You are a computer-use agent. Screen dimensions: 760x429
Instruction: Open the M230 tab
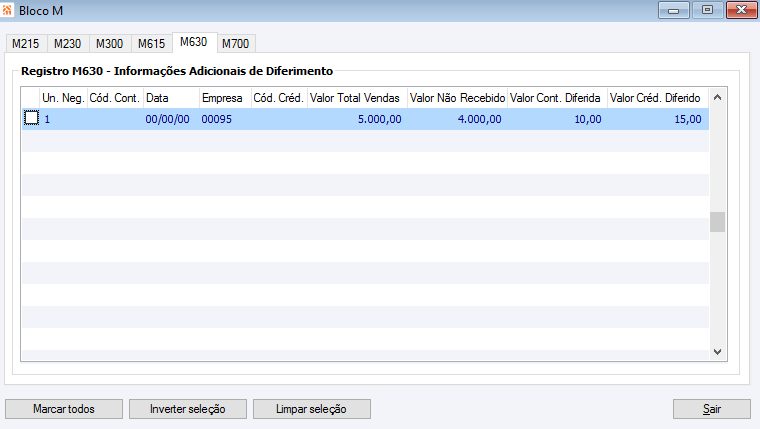click(68, 44)
